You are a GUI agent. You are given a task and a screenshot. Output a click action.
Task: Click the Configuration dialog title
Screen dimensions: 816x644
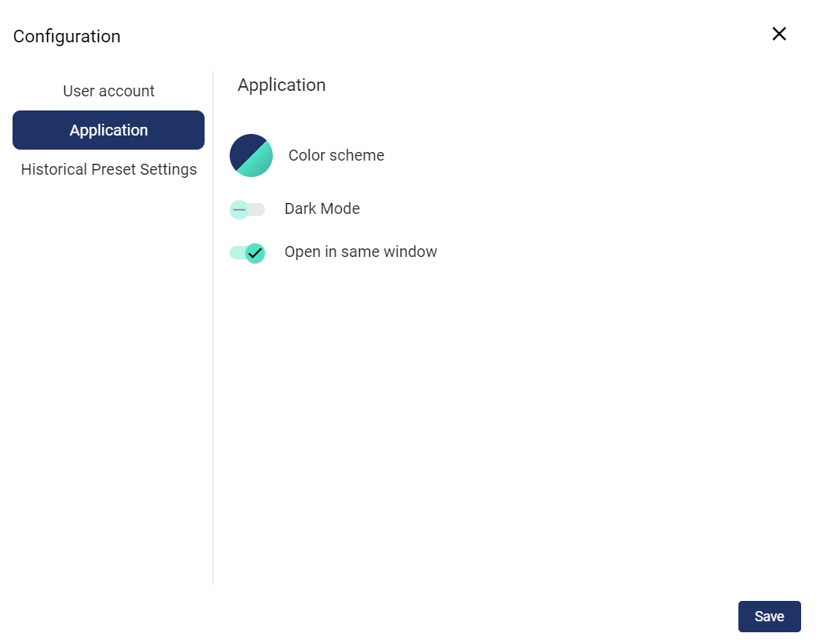point(67,36)
